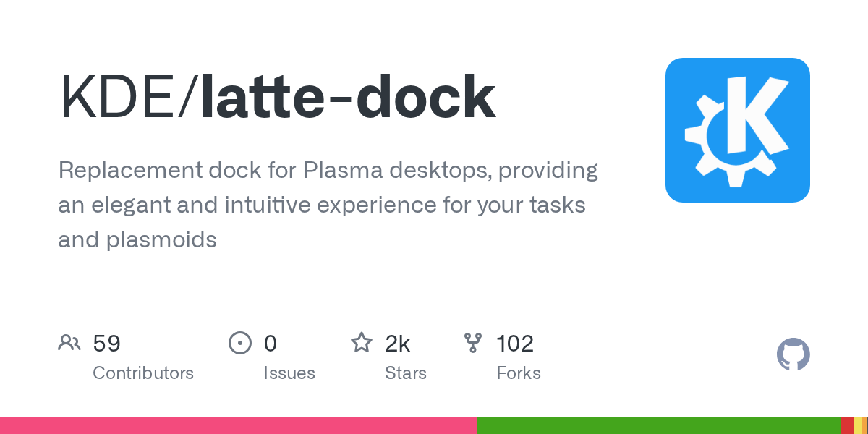The height and width of the screenshot is (434, 868).
Task: Click the Contributors label
Action: click(143, 373)
